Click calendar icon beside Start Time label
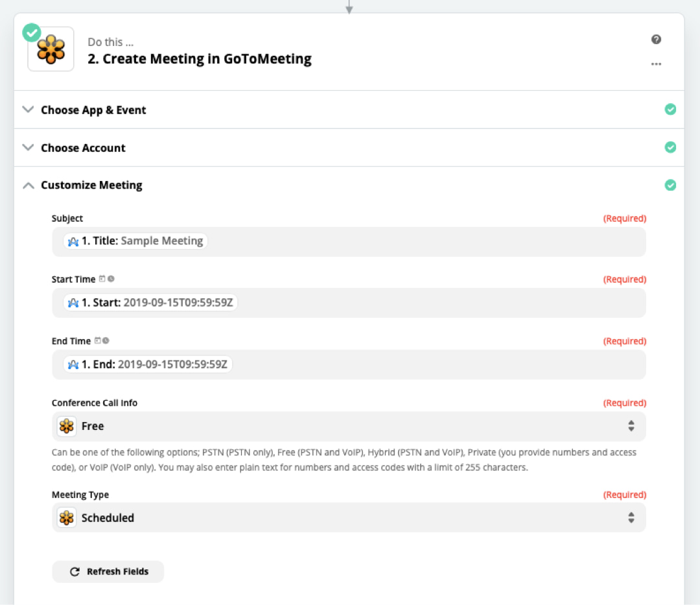Image resolution: width=700 pixels, height=605 pixels. click(x=102, y=279)
